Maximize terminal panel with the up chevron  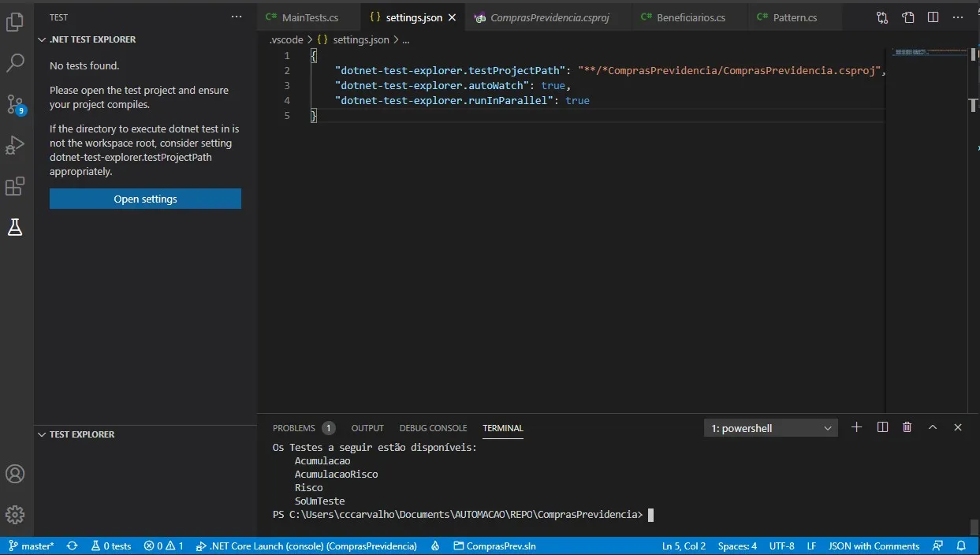pyautogui.click(x=933, y=427)
